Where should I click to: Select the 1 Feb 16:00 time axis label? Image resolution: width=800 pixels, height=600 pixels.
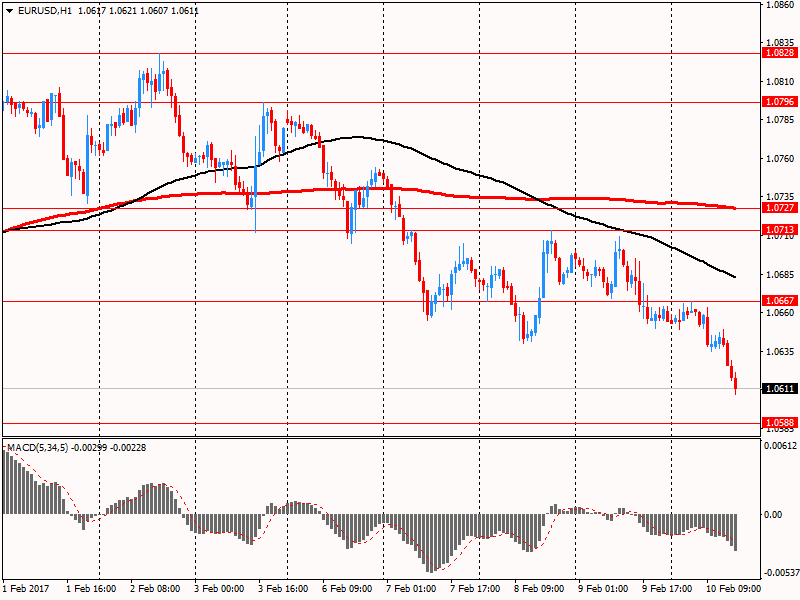point(91,588)
